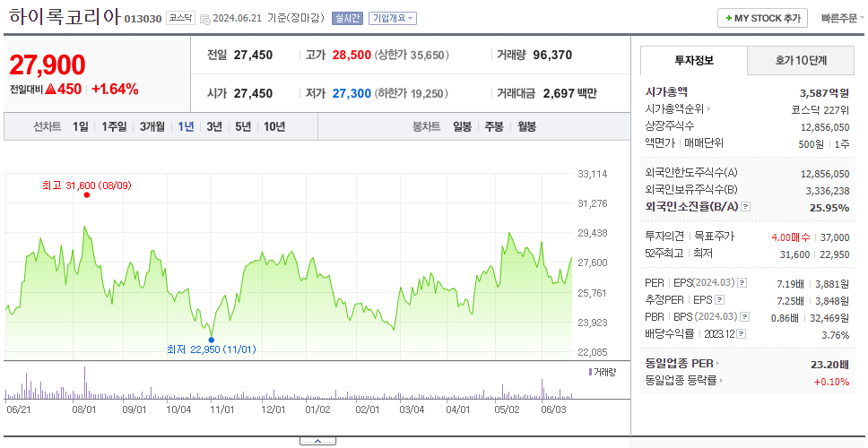The width and height of the screenshot is (868, 448).
Task: Click the stock code 013030
Action: 143,20
